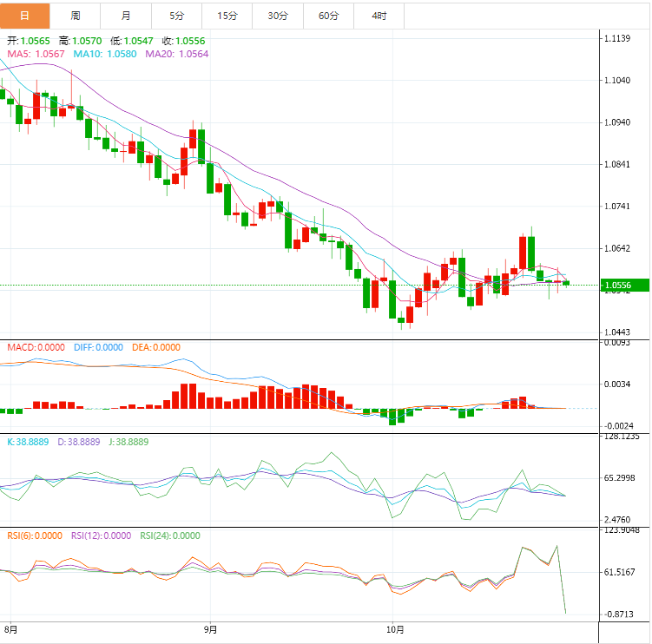Viewport: 652px width, 644px height.
Task: Click the K:38.8889 KDJ value label
Action: click(30, 442)
